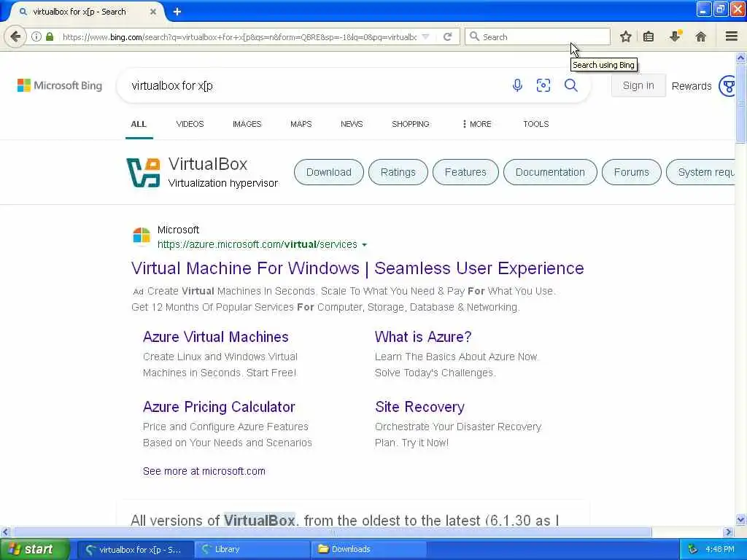747x560 pixels.
Task: Open the Rewards trophy icon
Action: (x=727, y=86)
